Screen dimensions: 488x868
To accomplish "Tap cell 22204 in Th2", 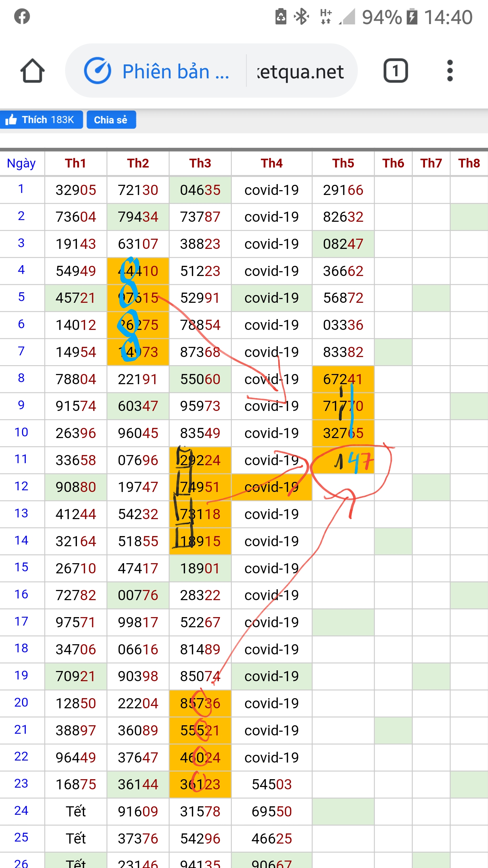I will (138, 704).
